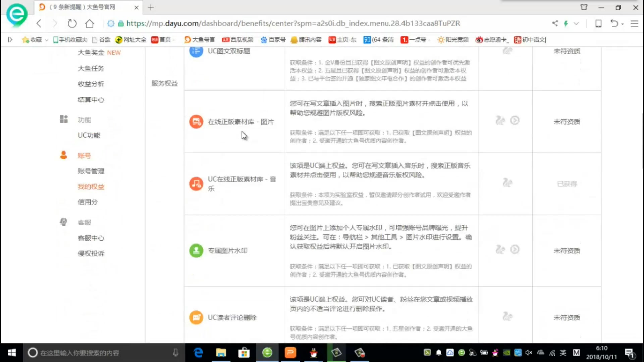Click the lightning speed-mode icon

click(x=566, y=23)
